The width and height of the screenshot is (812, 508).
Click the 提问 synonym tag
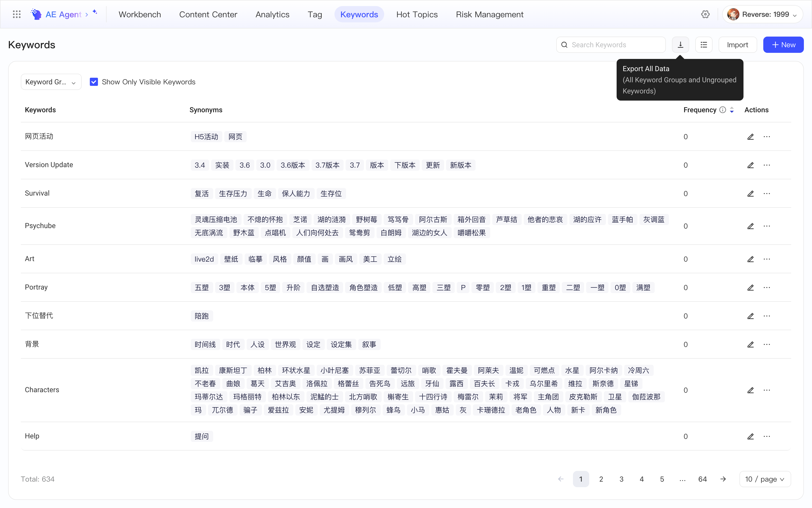tap(202, 436)
